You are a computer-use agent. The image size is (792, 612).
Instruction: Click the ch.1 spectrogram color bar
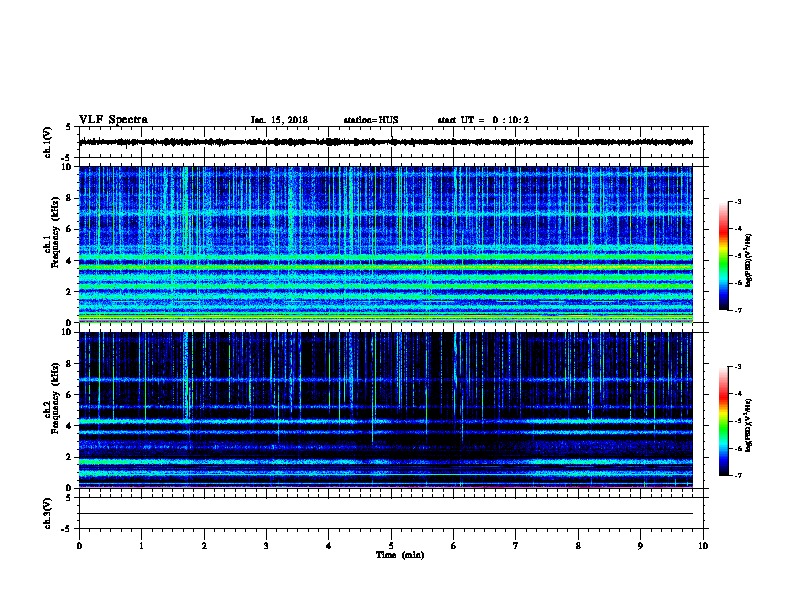[x=724, y=256]
